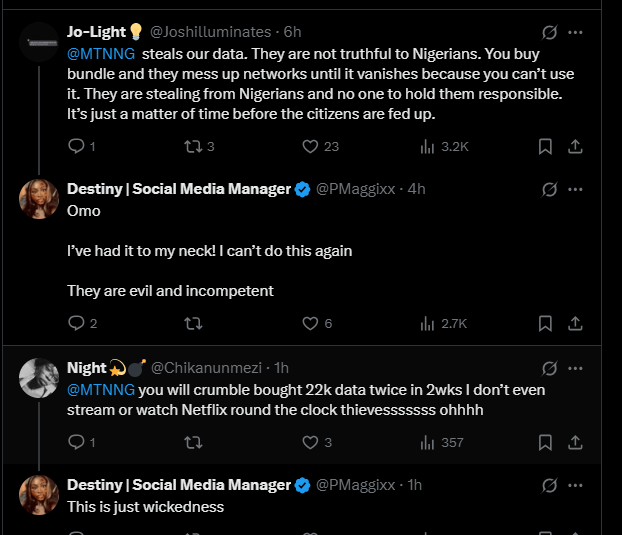Click Grok icon on Destiny's 1h reply
622x535 pixels.
click(x=549, y=485)
